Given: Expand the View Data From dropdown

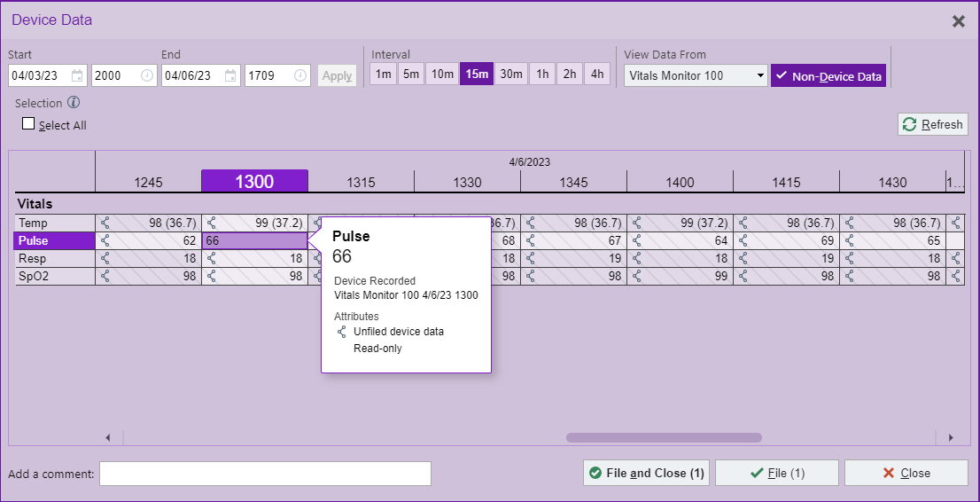Looking at the screenshot, I should (x=696, y=76).
